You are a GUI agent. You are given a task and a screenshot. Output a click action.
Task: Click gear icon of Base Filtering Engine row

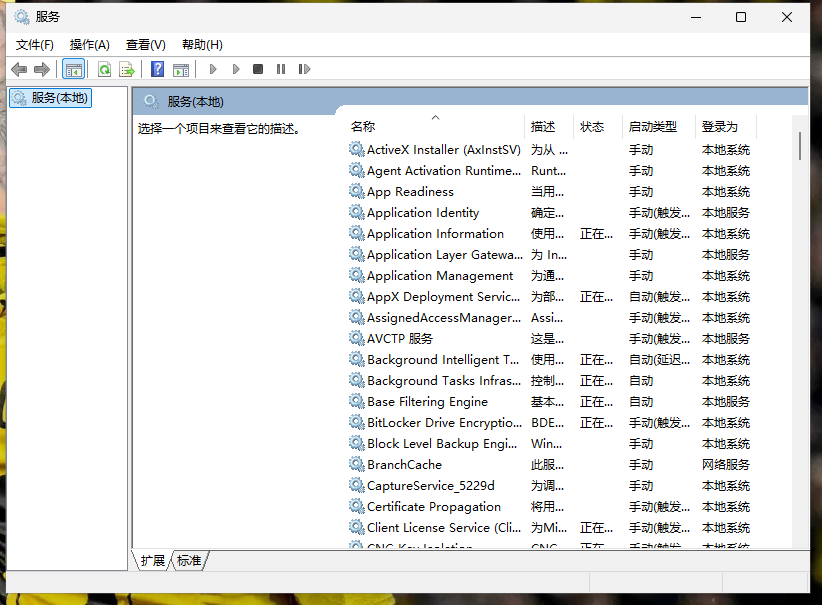pyautogui.click(x=356, y=402)
